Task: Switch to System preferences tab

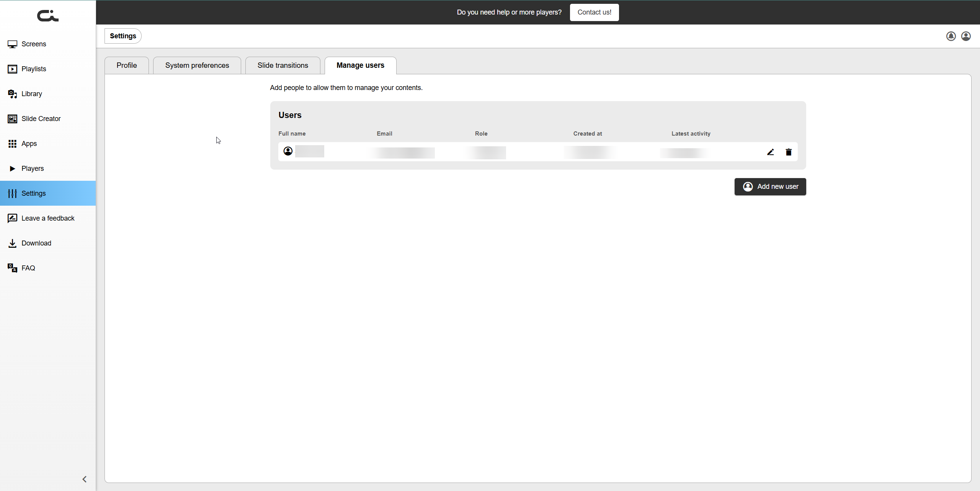Action: pyautogui.click(x=197, y=65)
